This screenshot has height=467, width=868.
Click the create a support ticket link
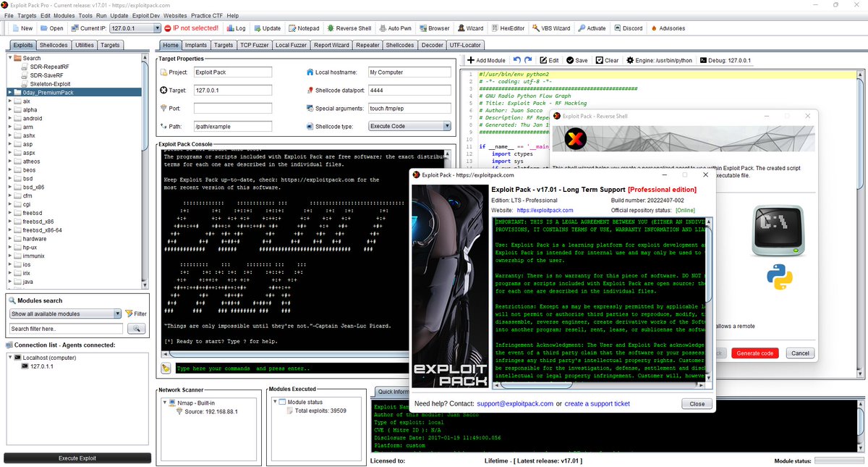coord(597,404)
